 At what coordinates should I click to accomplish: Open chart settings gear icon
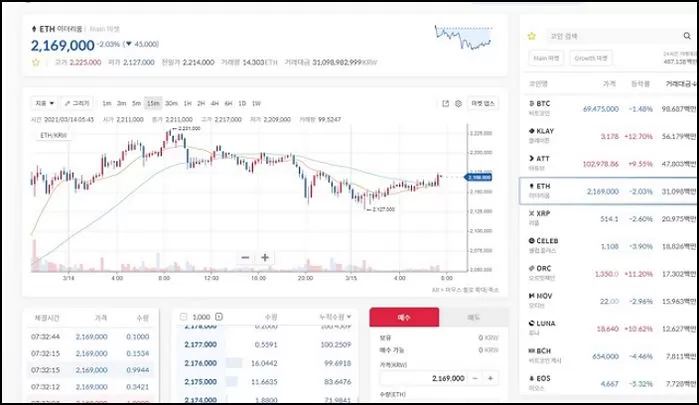tap(458, 103)
